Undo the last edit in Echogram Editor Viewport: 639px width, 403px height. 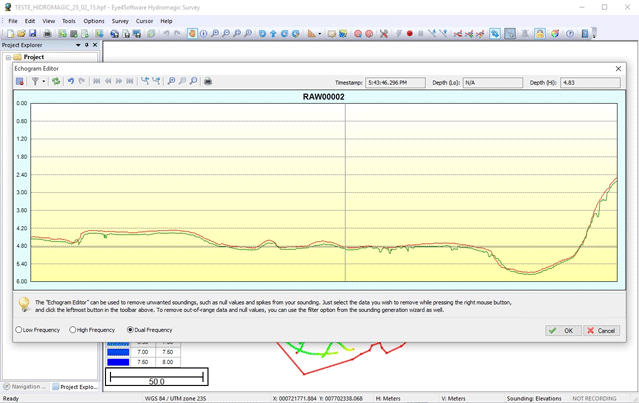(x=71, y=81)
